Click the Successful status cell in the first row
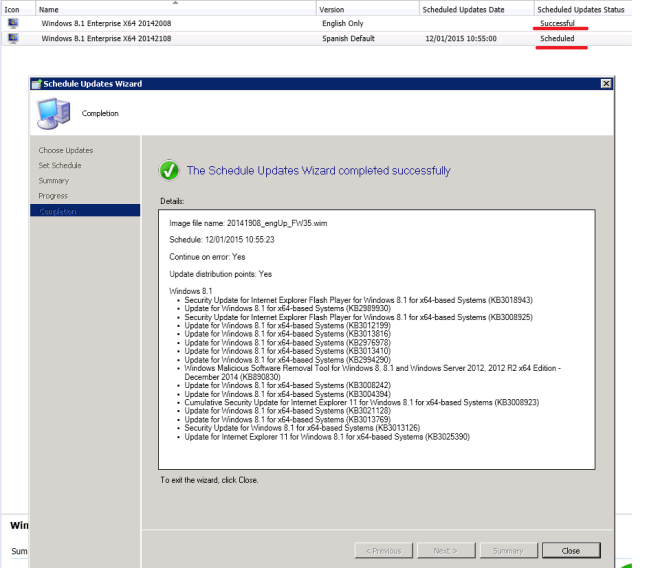660x568 pixels. (556, 22)
